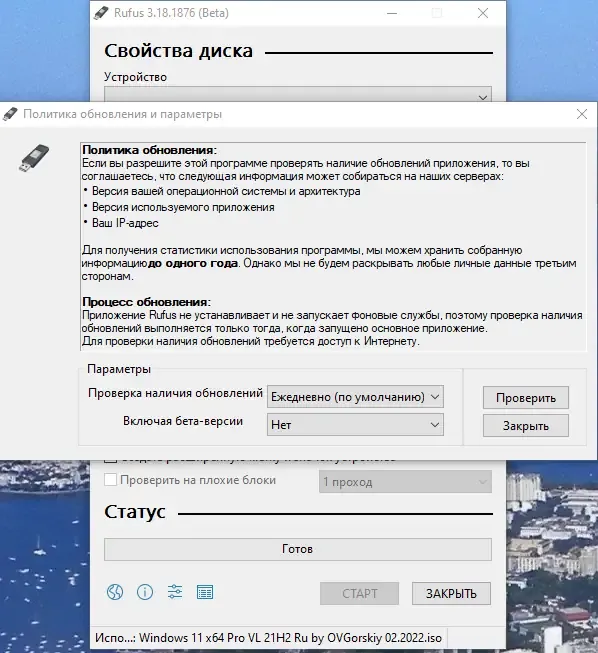Click the до одного года bold text
The width and height of the screenshot is (598, 653).
pos(193,263)
